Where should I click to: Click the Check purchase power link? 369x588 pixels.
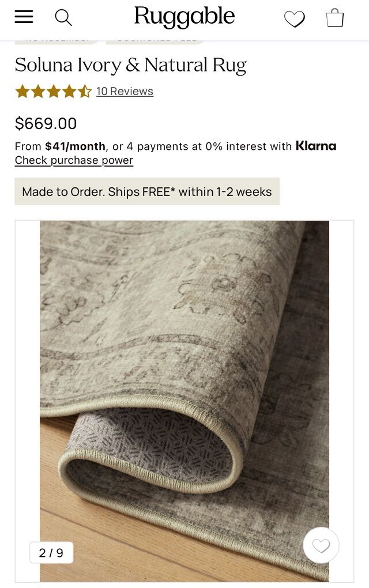74,160
